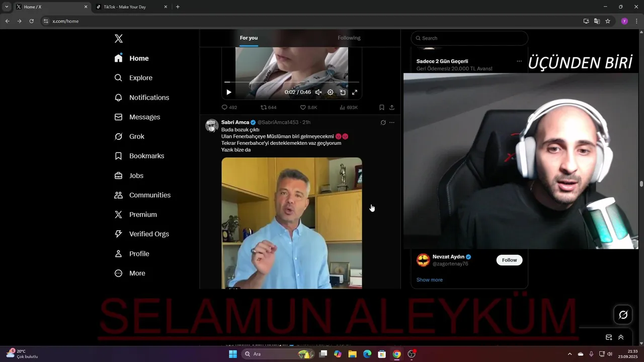644x362 pixels.
Task: Open the Chrome three-dot menu
Action: tap(636, 21)
